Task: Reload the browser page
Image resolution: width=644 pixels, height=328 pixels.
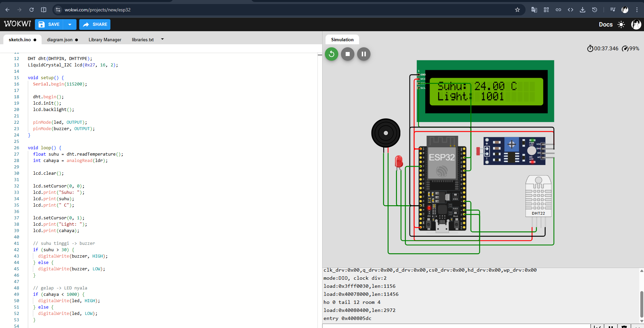Action: pyautogui.click(x=32, y=10)
